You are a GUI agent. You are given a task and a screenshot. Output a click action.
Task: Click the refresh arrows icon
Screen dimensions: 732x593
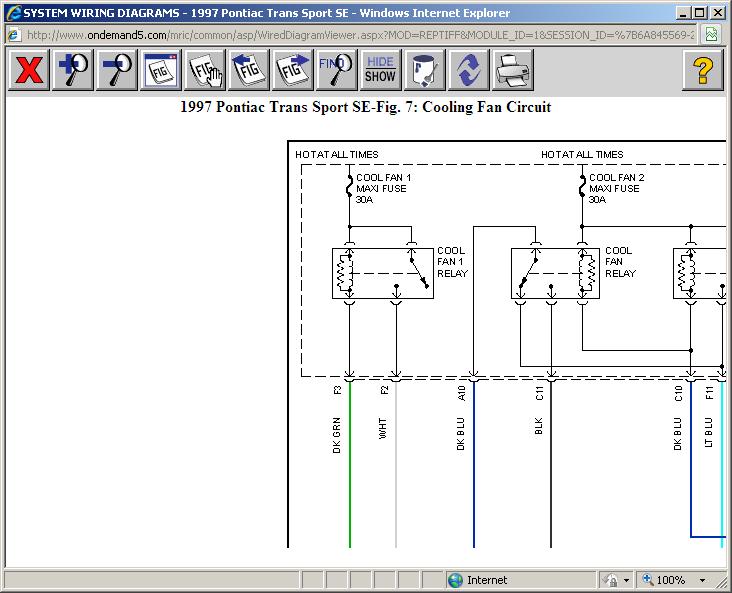(x=468, y=70)
